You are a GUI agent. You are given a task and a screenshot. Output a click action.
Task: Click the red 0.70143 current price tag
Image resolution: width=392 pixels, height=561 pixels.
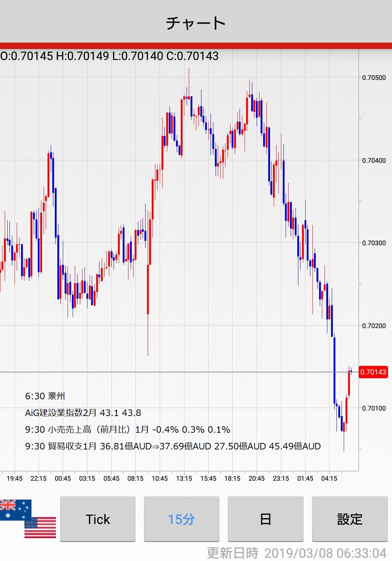(373, 372)
